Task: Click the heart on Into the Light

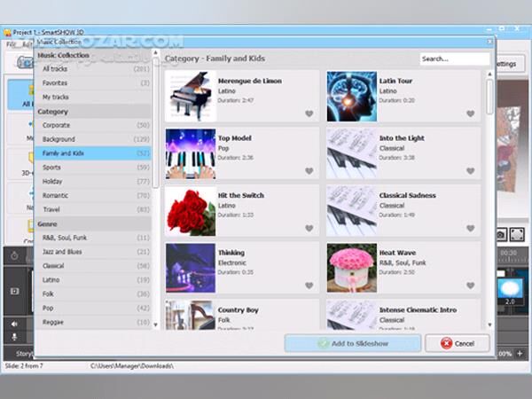Action: 471,171
